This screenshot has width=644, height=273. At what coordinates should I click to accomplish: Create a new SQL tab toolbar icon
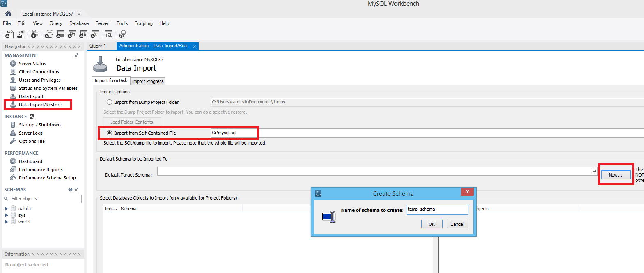coord(9,34)
